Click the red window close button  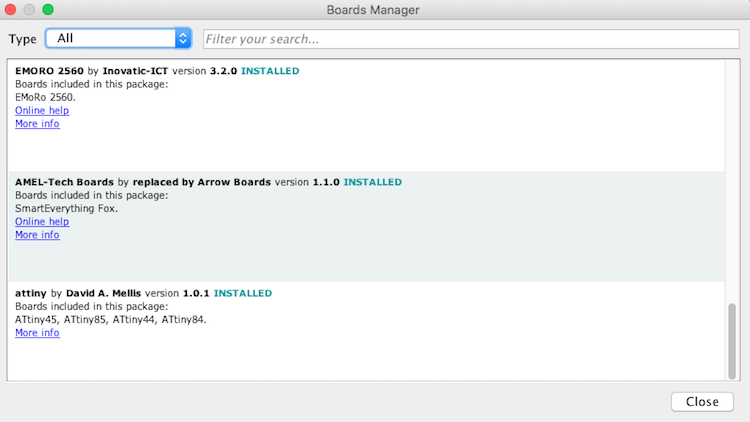click(x=11, y=10)
